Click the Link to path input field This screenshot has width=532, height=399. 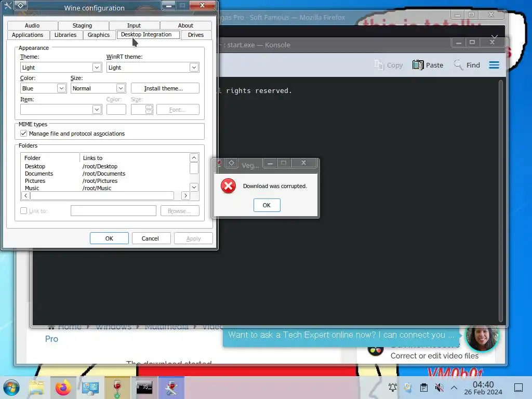[113, 211]
